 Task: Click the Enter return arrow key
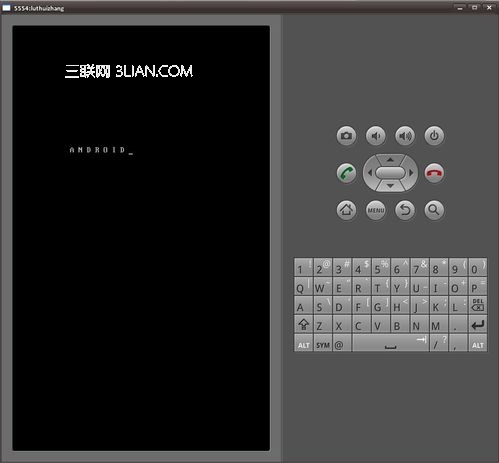(x=477, y=324)
